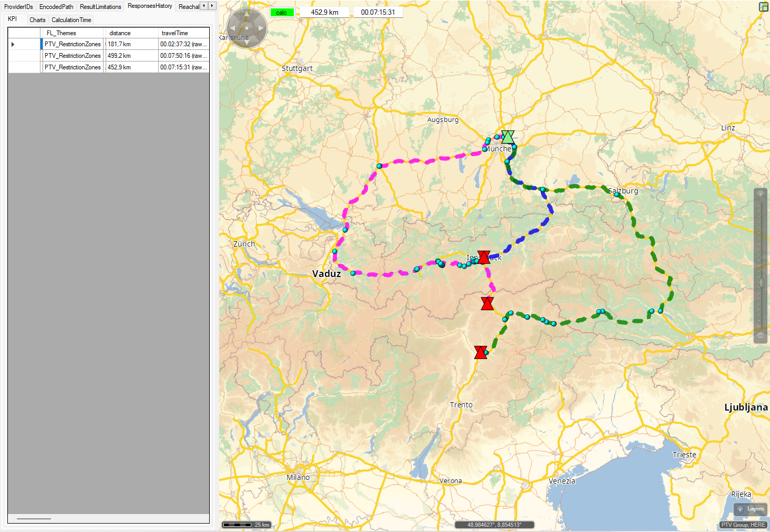Click the red waypoint marker at Innsbruck
770x532 pixels.
tap(484, 257)
